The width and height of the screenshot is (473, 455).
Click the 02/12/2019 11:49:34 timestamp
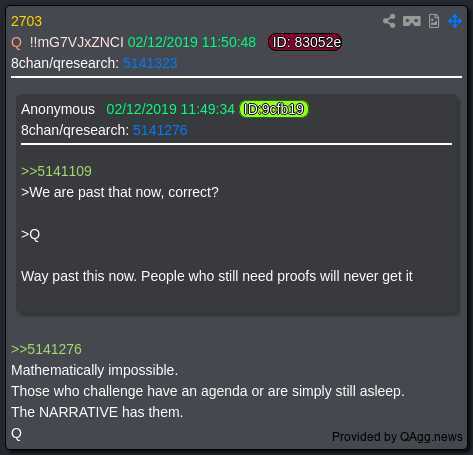click(170, 109)
